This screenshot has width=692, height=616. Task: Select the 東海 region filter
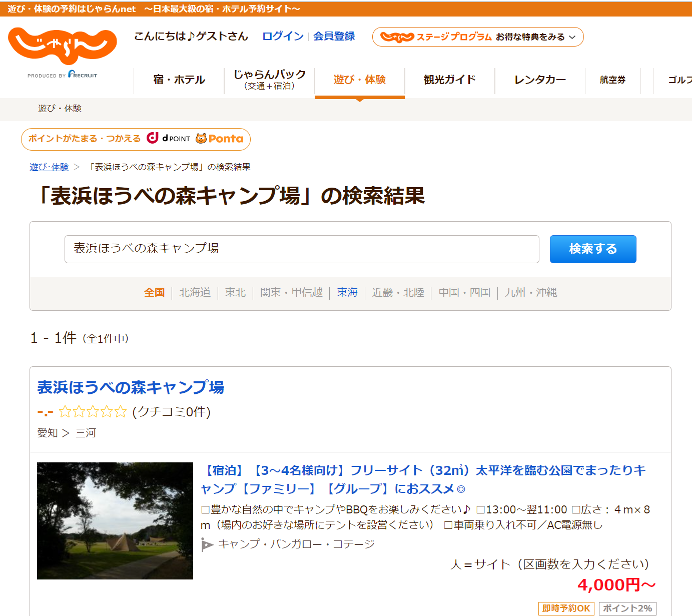(x=347, y=292)
